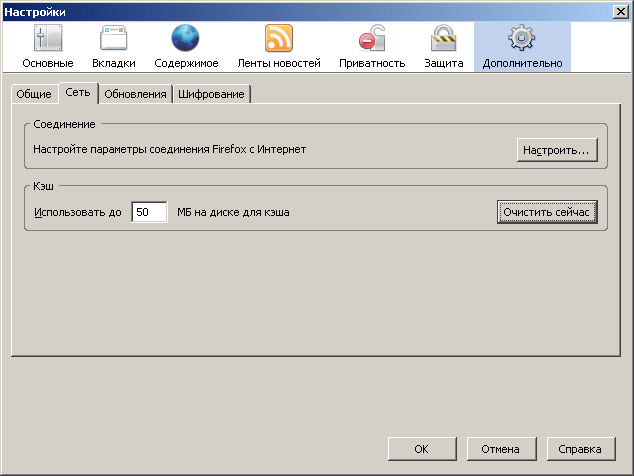Click the 'Использовать до' label
The width and height of the screenshot is (634, 476).
[x=78, y=212]
